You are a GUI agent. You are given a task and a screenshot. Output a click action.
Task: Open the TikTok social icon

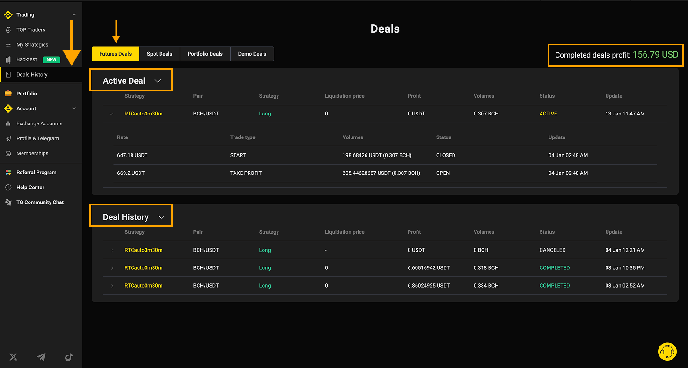[69, 357]
